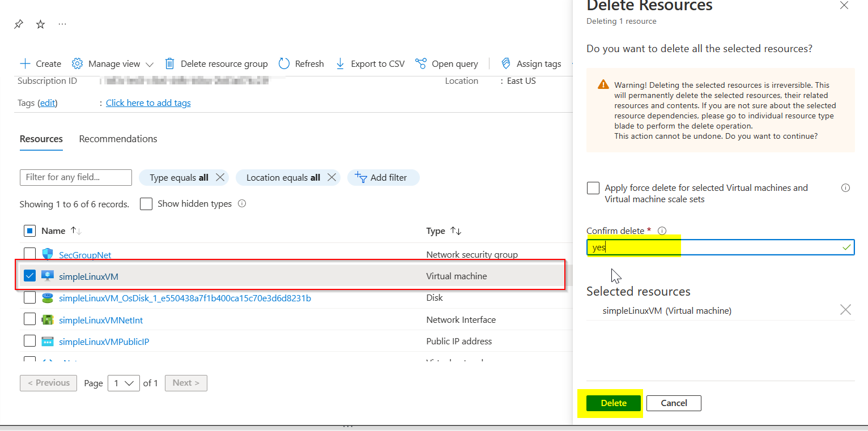868x431 pixels.
Task: Check the SecGroupNet row checkbox
Action: click(30, 254)
